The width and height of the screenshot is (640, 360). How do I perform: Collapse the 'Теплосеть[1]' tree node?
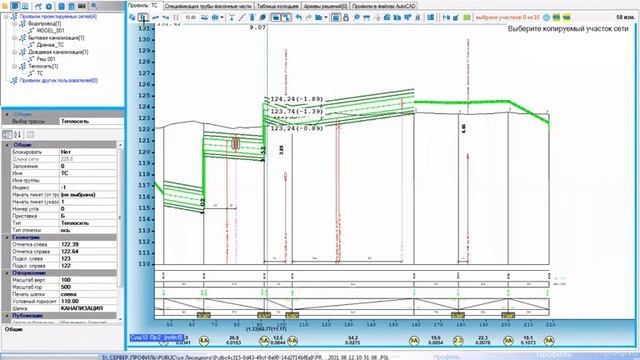point(14,66)
